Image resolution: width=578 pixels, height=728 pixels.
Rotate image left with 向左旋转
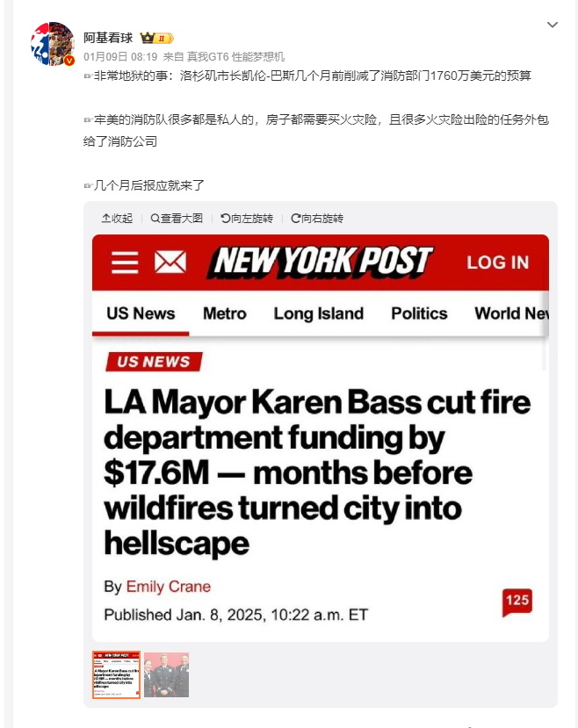tap(247, 218)
